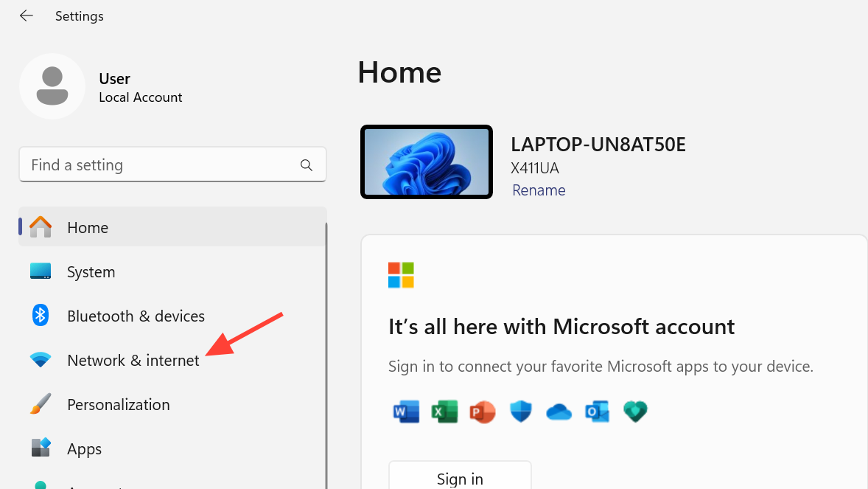Click the Microsoft Defender shield icon

[x=521, y=411]
